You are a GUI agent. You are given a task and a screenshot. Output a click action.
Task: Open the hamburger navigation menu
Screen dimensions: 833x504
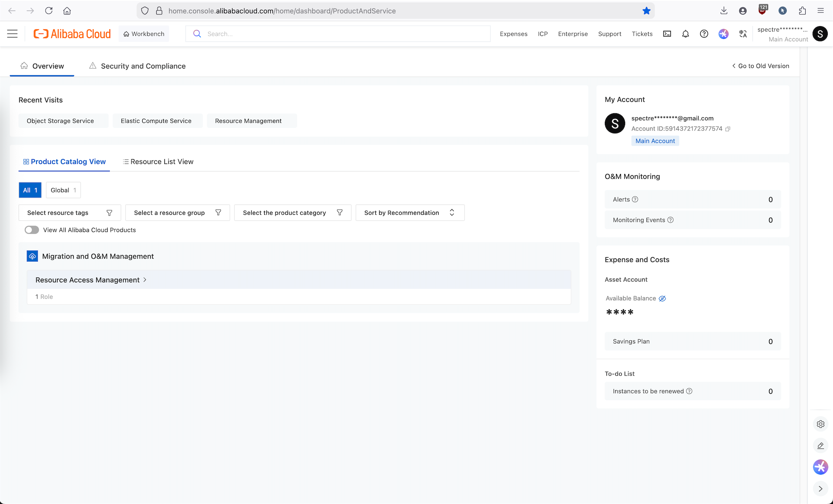(x=13, y=34)
